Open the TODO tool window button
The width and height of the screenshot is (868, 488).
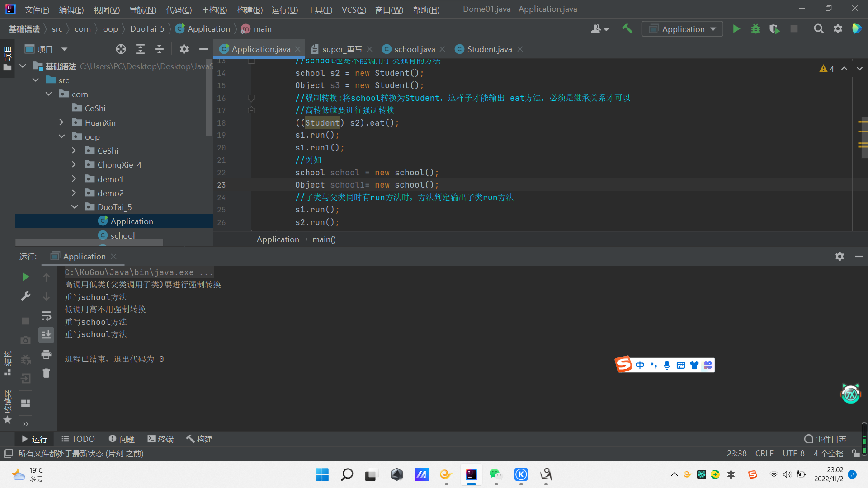78,439
